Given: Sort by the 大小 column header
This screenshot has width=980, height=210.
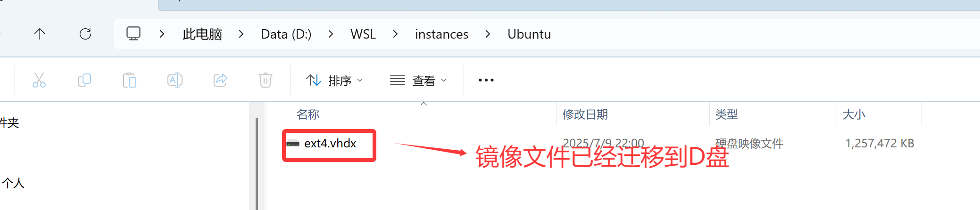Looking at the screenshot, I should pos(854,114).
